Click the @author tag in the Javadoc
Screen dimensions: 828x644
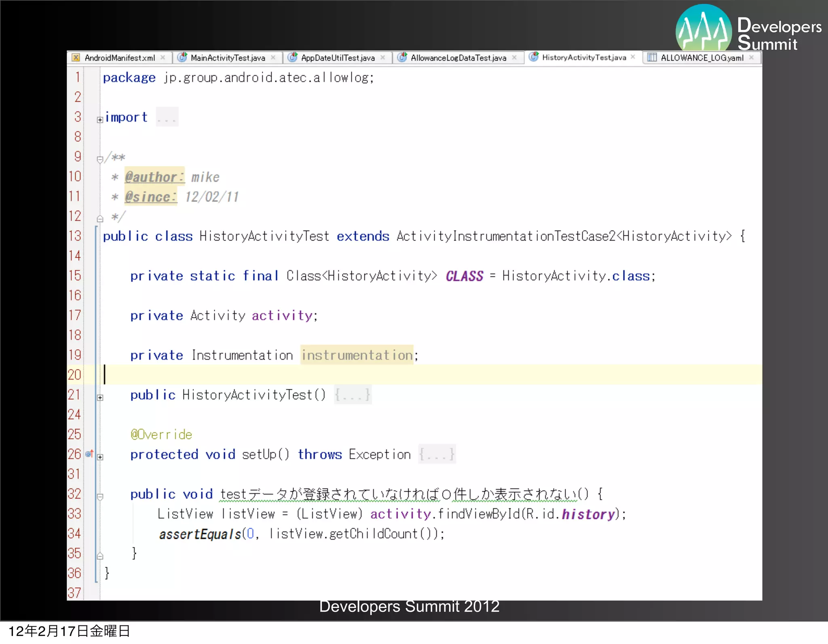click(x=154, y=177)
